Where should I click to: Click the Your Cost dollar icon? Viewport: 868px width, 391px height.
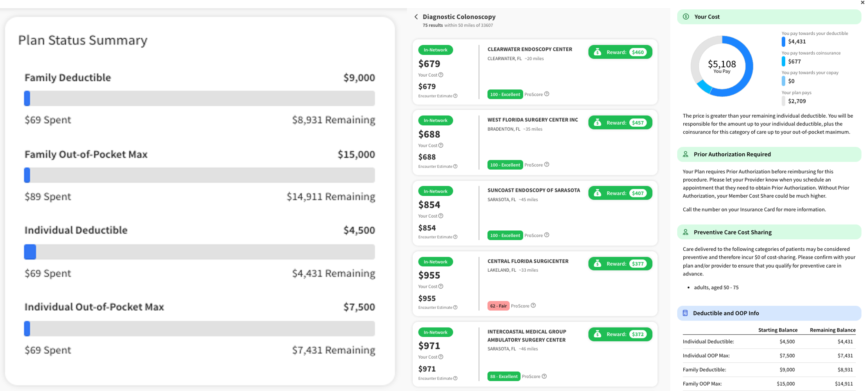(x=686, y=17)
